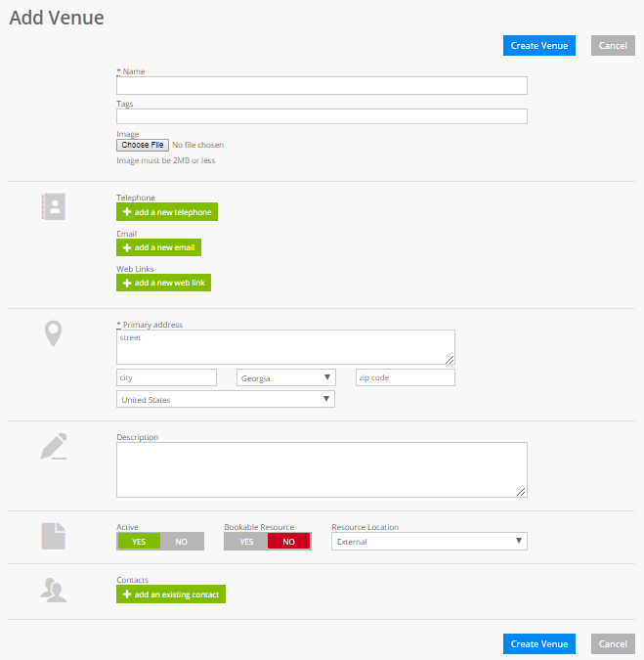Click the contacts people icon
This screenshot has width=644, height=660.
coord(54,589)
